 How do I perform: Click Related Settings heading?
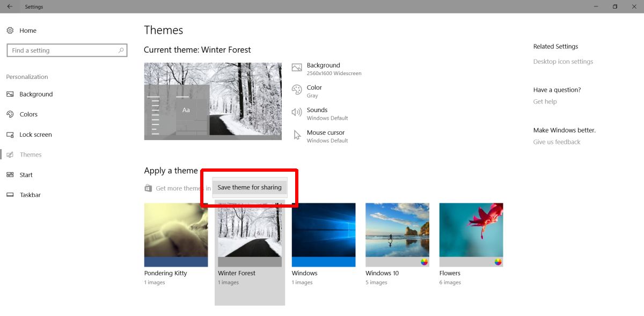pyautogui.click(x=555, y=47)
